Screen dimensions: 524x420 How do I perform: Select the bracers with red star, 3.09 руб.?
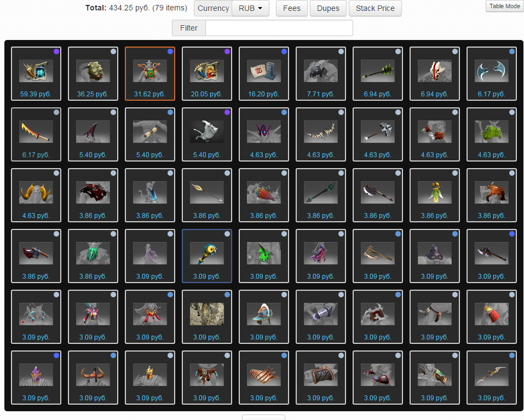tap(36, 317)
